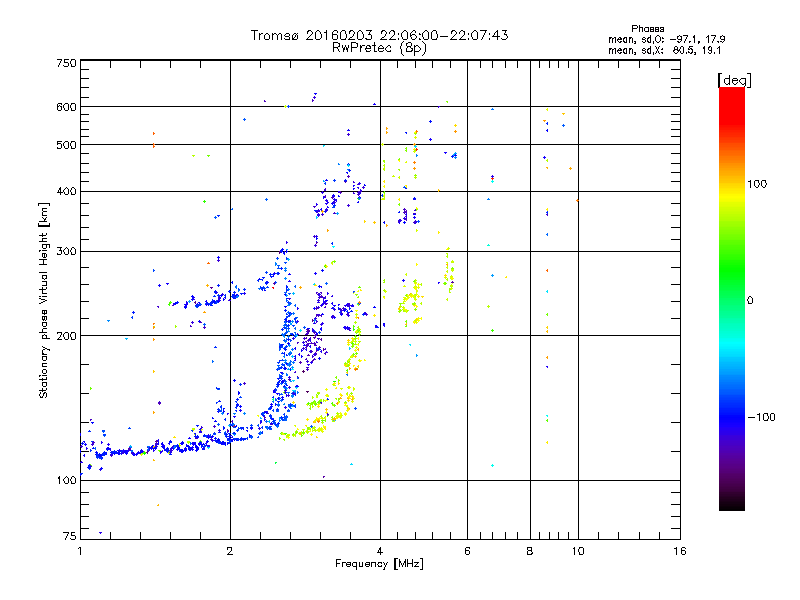
Task: Click the y-axis tick label '75'
Action: coord(70,536)
